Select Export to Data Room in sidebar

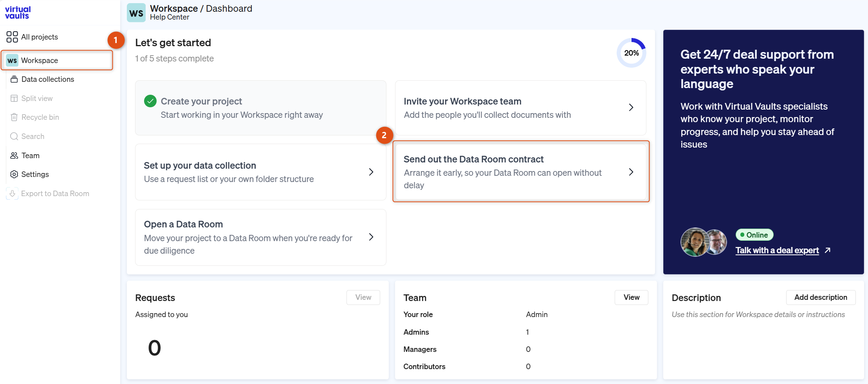55,193
